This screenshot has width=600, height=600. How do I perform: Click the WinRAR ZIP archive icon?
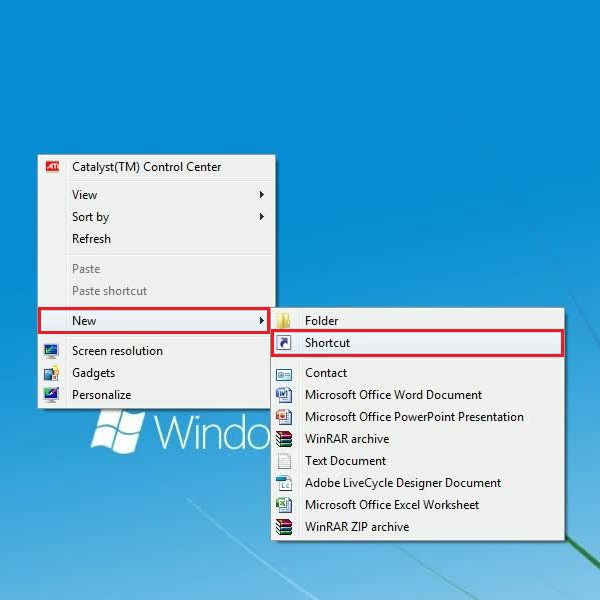tap(284, 527)
